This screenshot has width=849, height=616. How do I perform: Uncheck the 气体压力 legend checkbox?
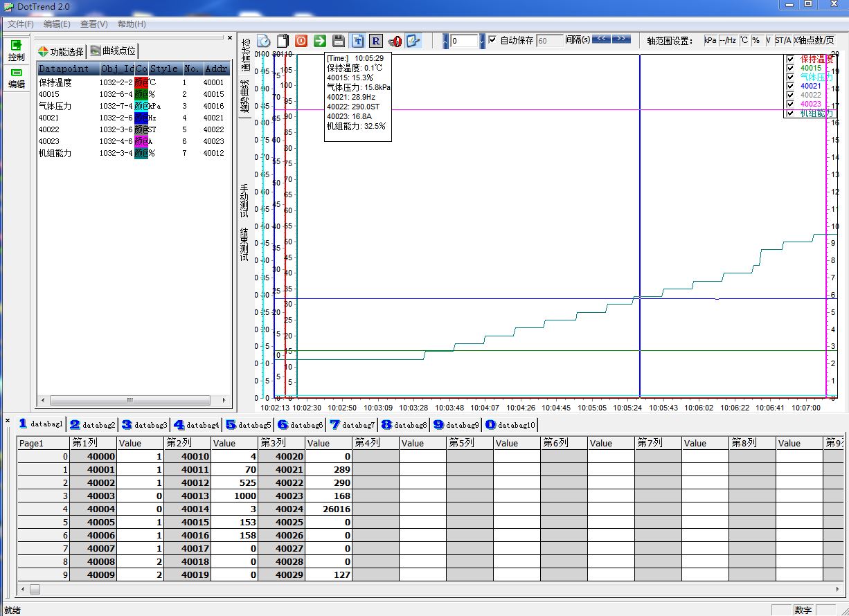790,77
